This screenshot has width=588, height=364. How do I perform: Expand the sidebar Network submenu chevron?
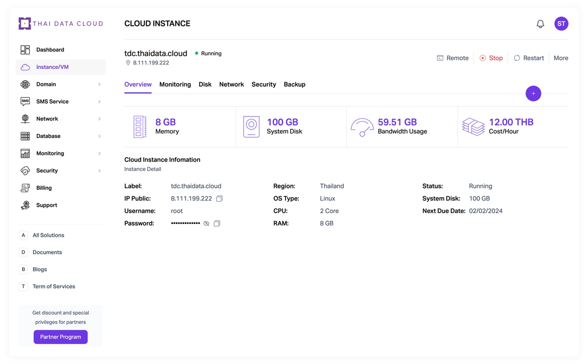99,119
